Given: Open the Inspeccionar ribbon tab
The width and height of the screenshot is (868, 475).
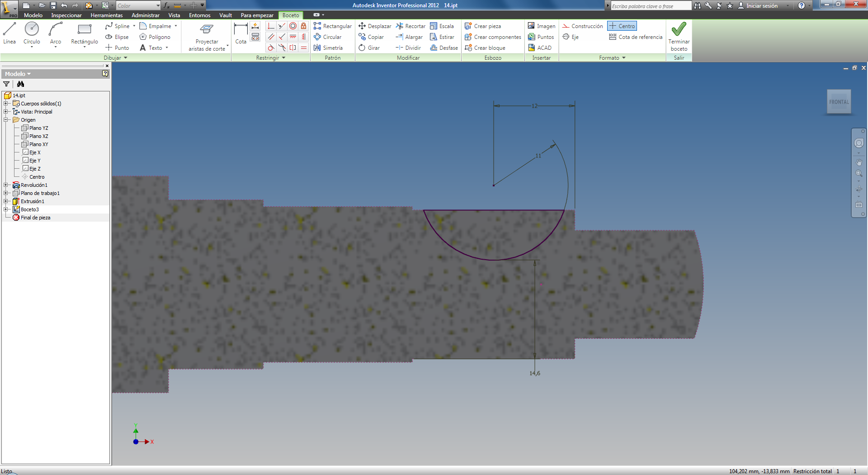Looking at the screenshot, I should click(x=66, y=15).
